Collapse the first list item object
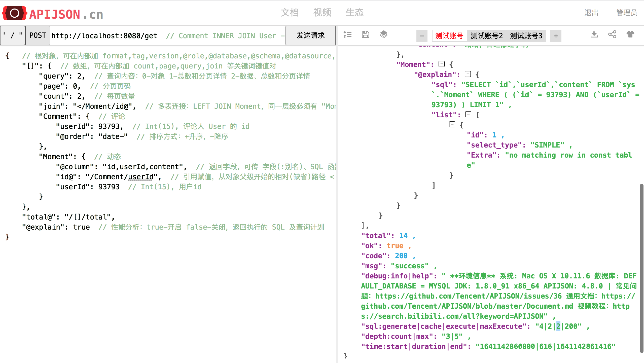Viewport: 644px width, 363px height. tap(452, 125)
